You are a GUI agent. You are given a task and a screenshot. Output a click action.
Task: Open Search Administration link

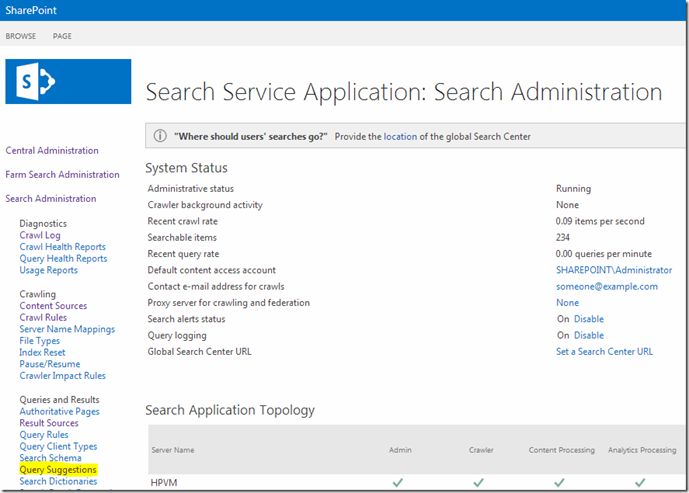tap(51, 199)
